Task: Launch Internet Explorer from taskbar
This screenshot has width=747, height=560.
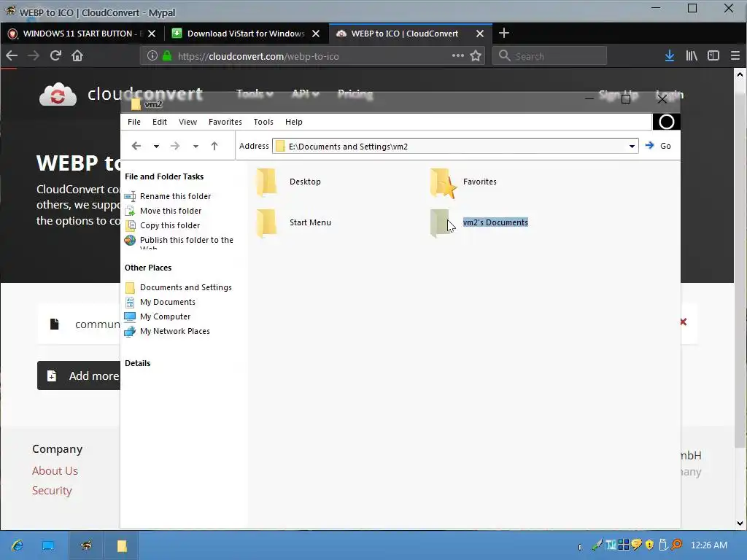Action: click(x=18, y=545)
